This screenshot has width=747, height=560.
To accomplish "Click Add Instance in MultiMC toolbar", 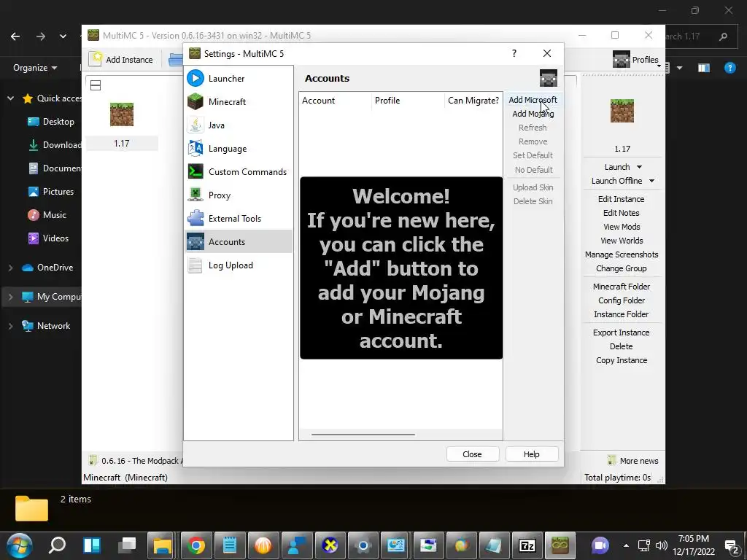I will [122, 60].
